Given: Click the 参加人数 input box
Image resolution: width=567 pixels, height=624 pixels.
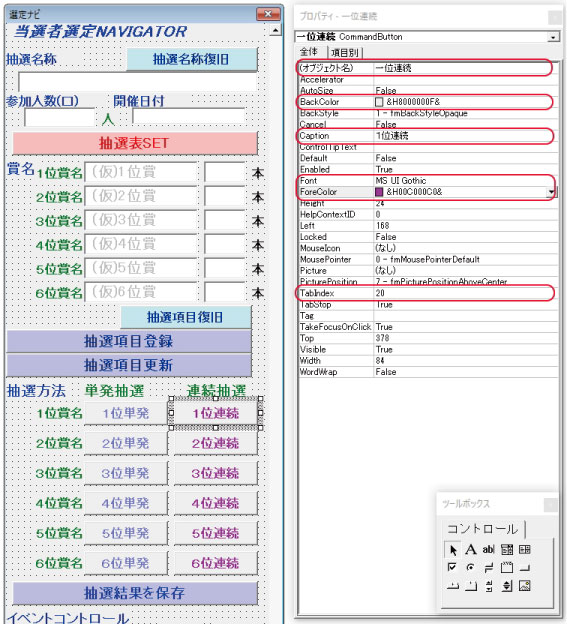Looking at the screenshot, I should (x=60, y=117).
